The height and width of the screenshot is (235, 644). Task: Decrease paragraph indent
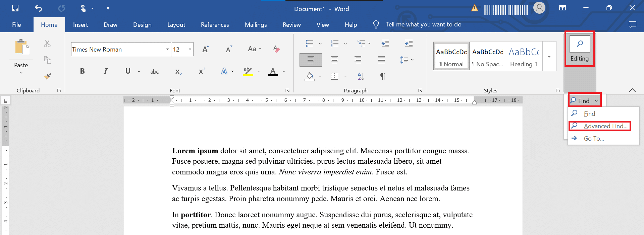click(385, 43)
